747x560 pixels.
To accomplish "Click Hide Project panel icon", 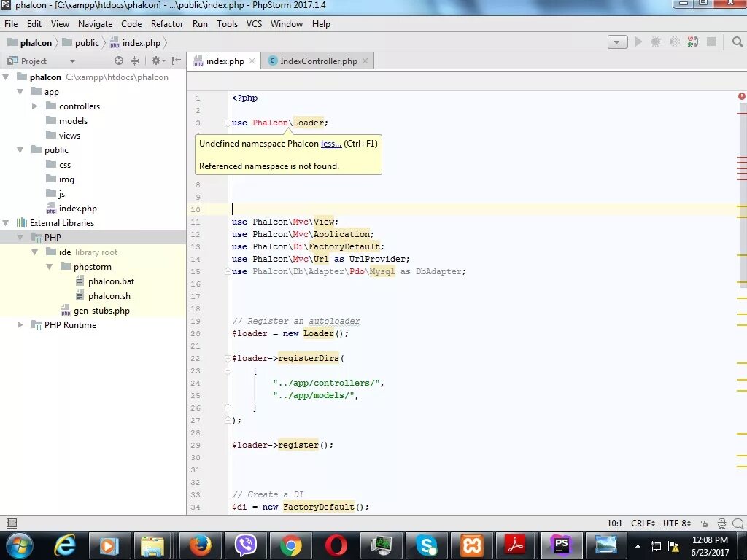I will [x=177, y=61].
